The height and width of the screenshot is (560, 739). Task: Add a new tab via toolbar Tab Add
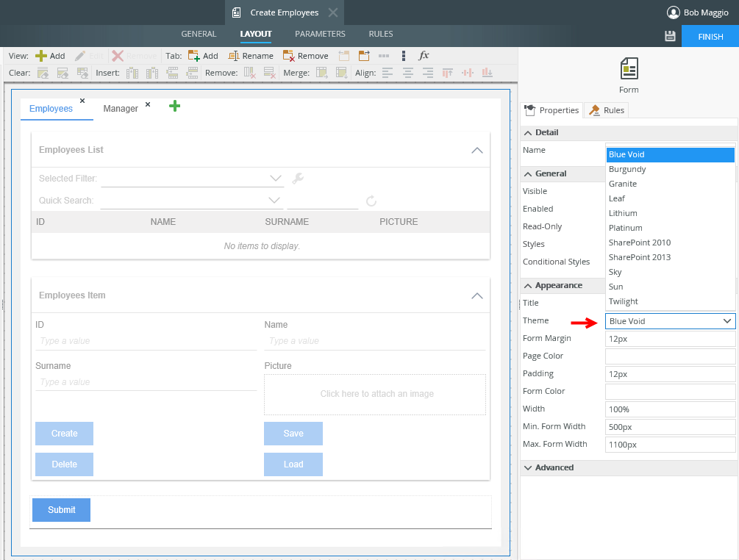click(194, 56)
